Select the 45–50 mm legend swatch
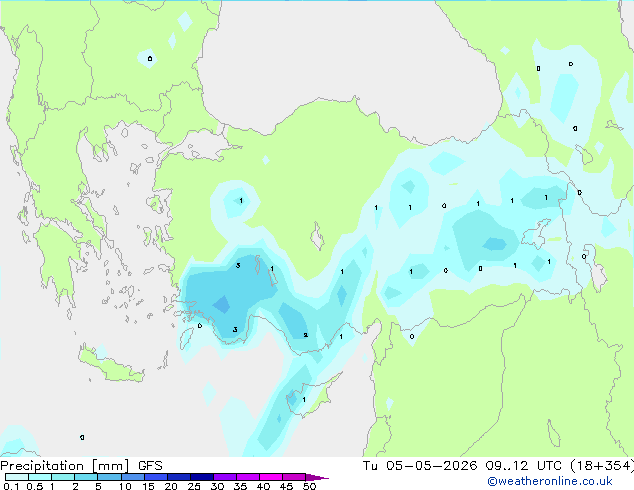634x490 pixels. point(294,477)
